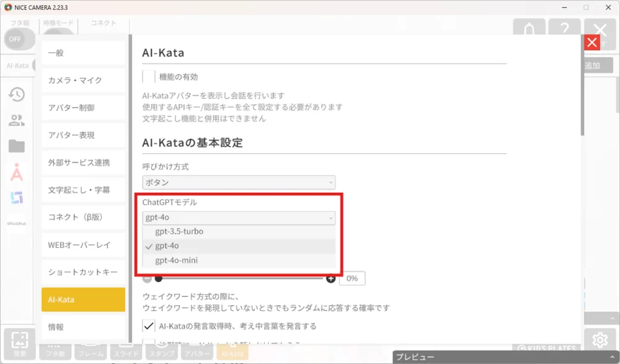
Task: Open the 一般 settings category
Action: coord(84,53)
